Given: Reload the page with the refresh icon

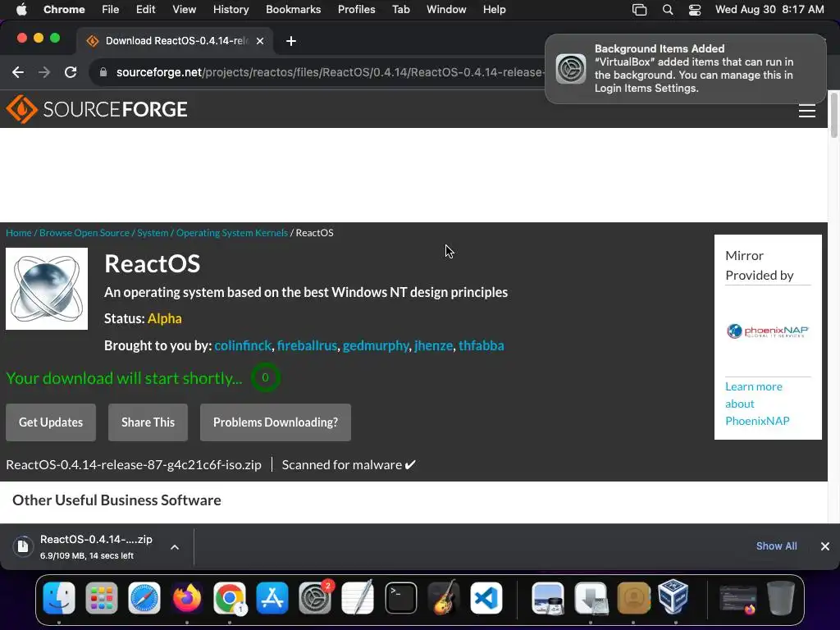Looking at the screenshot, I should click(x=71, y=72).
